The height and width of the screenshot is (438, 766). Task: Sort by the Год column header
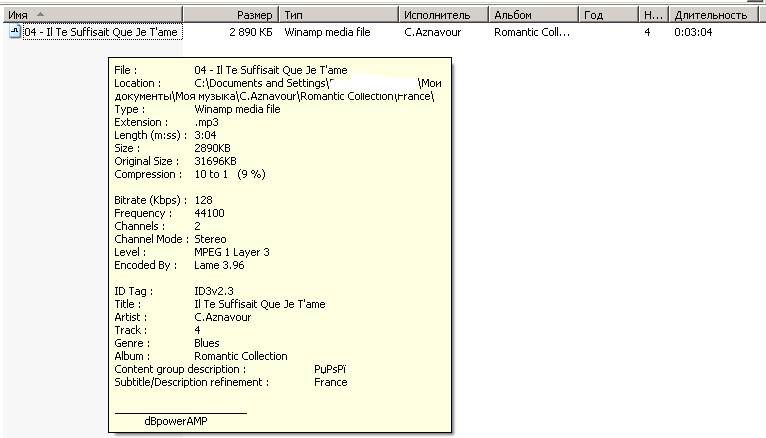click(608, 15)
